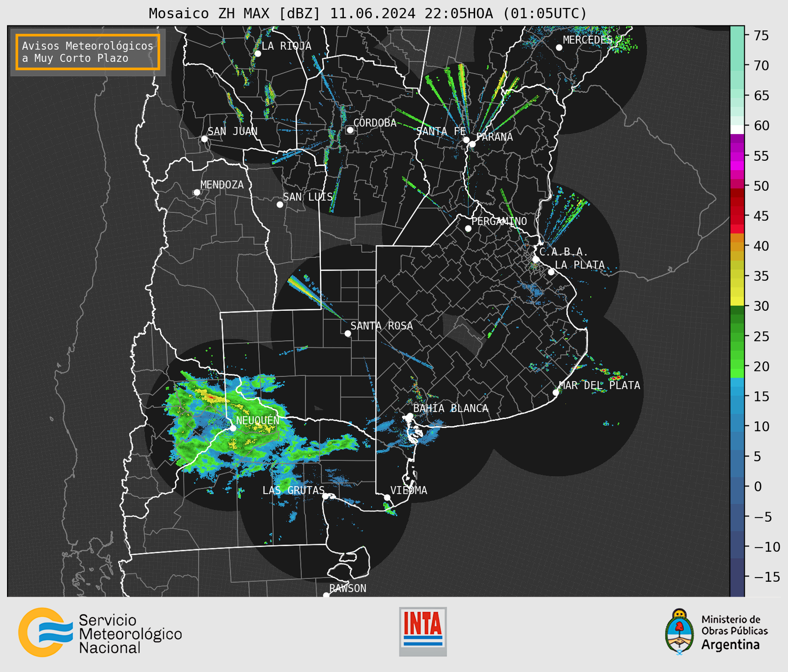
Task: Click the LA PLATA city label
Action: [580, 265]
